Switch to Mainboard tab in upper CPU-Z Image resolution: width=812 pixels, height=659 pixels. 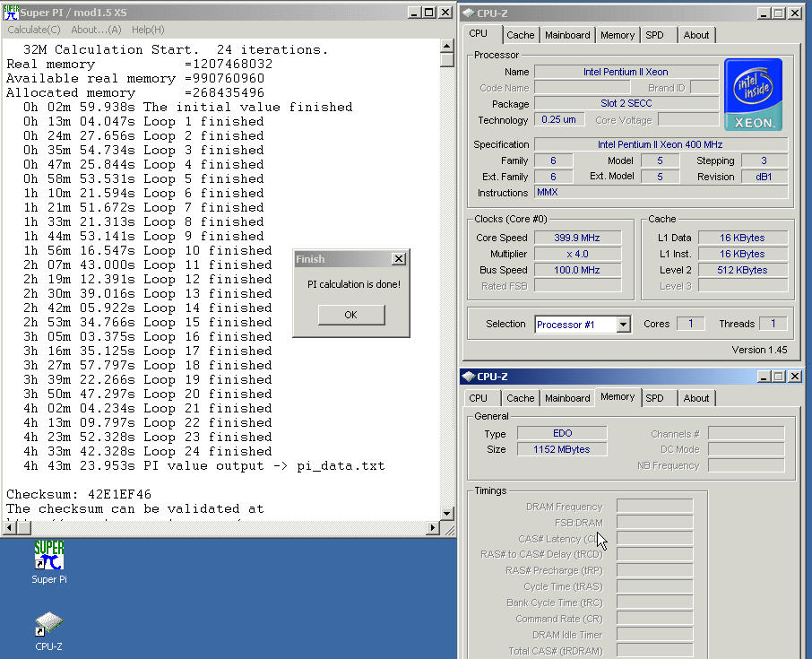(567, 35)
